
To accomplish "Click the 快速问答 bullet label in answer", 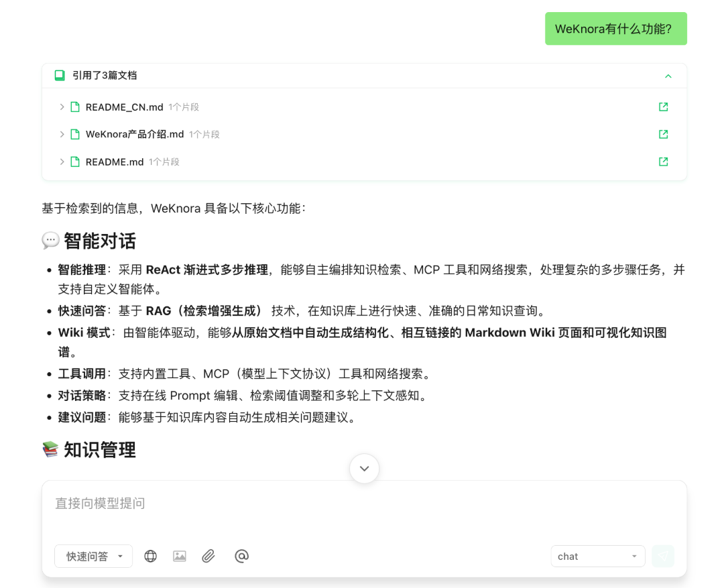I will 82,311.
